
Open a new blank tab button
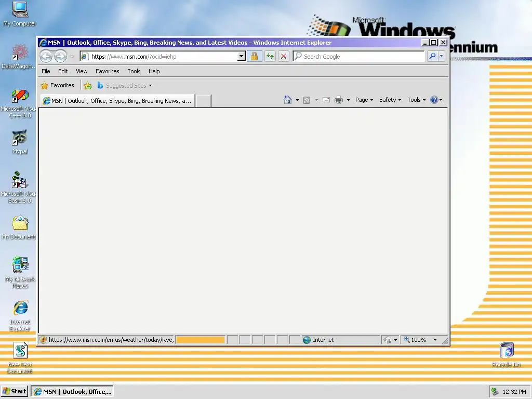[204, 101]
